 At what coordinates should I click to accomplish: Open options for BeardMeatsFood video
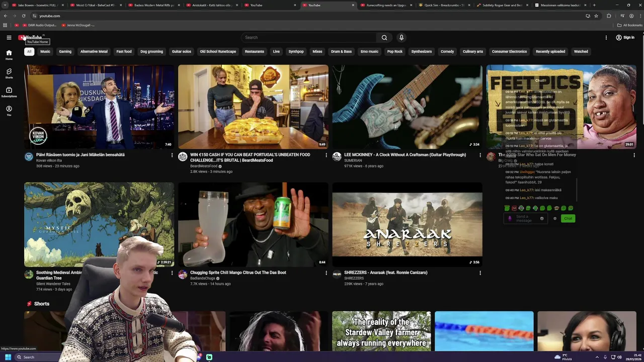(326, 155)
